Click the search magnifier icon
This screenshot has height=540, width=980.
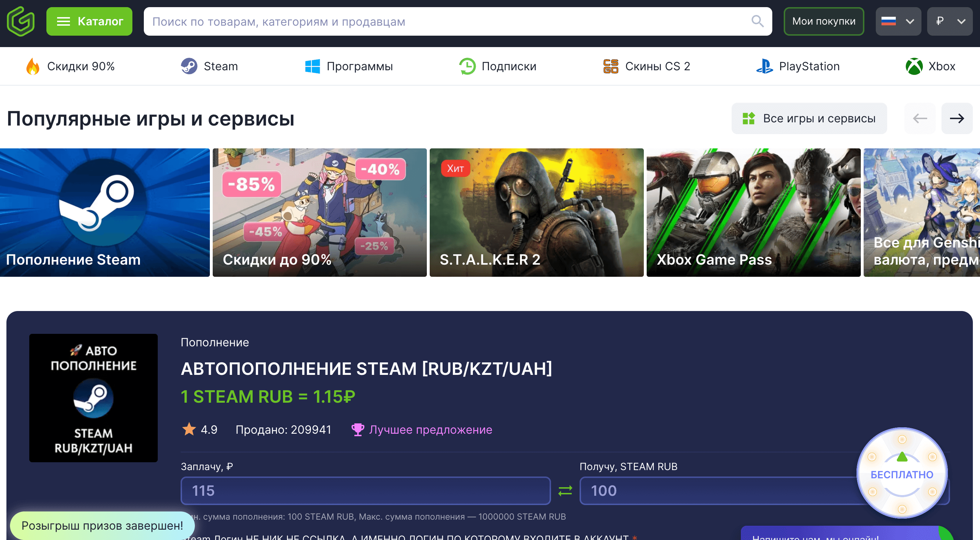click(757, 21)
